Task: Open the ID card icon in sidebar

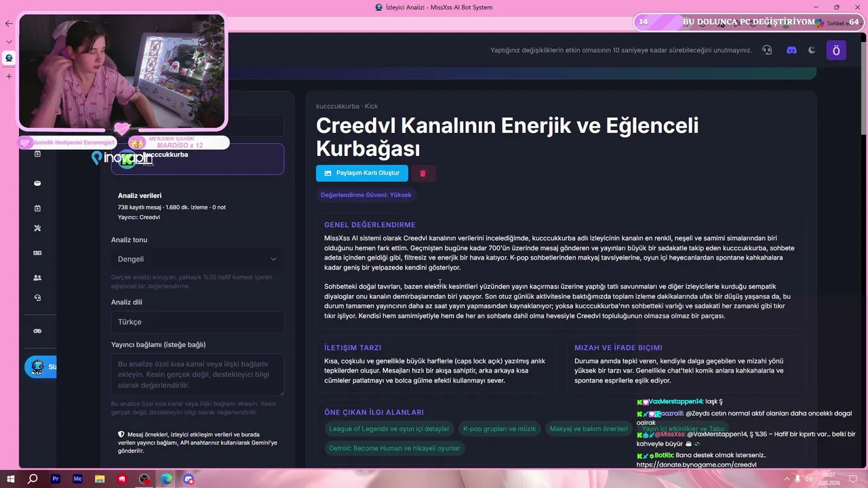Action: click(x=37, y=253)
